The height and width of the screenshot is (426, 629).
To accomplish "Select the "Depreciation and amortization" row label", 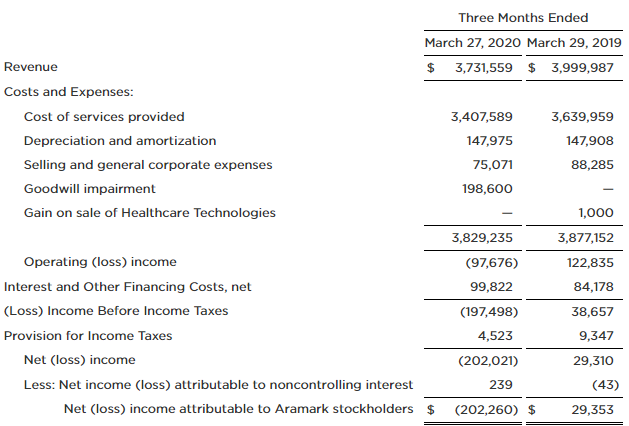I will [120, 141].
